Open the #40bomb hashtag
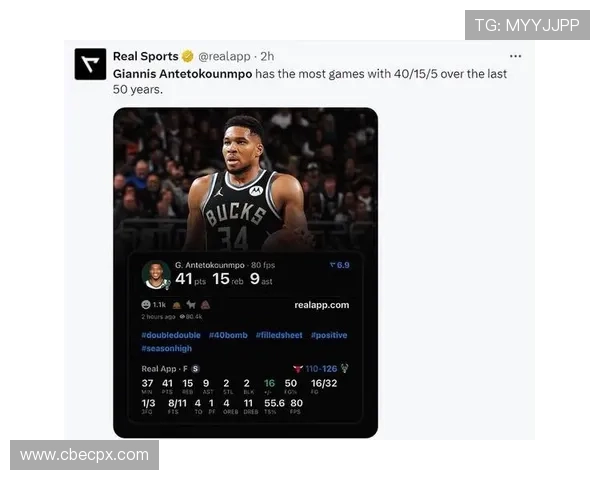Viewport: 600px width, 480px height. [228, 335]
